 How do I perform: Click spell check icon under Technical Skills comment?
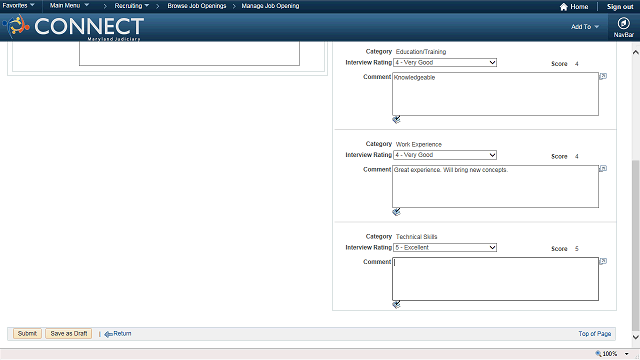tap(396, 305)
